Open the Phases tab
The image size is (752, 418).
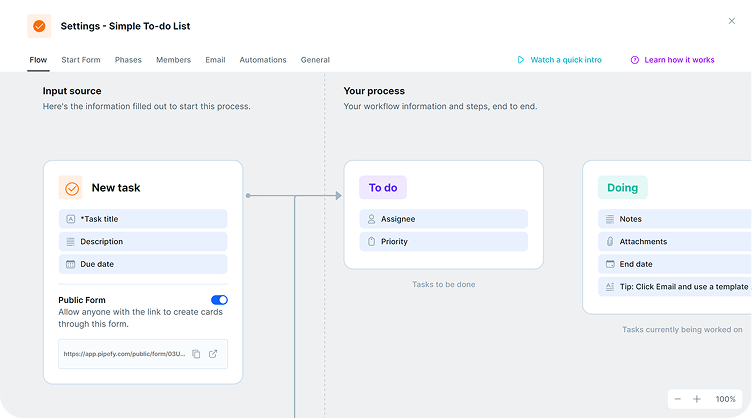coord(128,60)
